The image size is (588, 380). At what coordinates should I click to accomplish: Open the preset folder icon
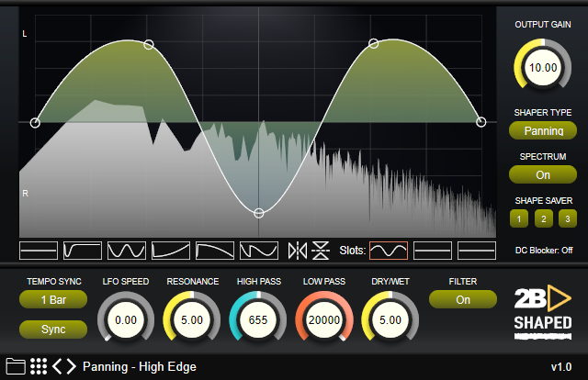tap(16, 366)
